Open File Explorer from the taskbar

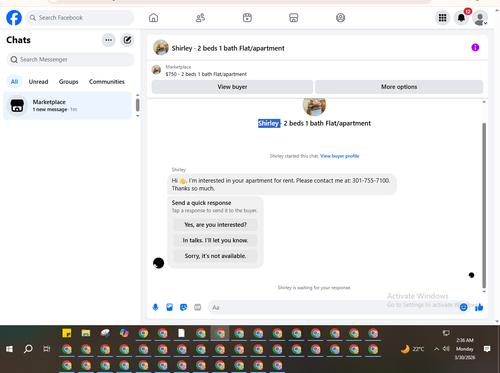pyautogui.click(x=86, y=333)
